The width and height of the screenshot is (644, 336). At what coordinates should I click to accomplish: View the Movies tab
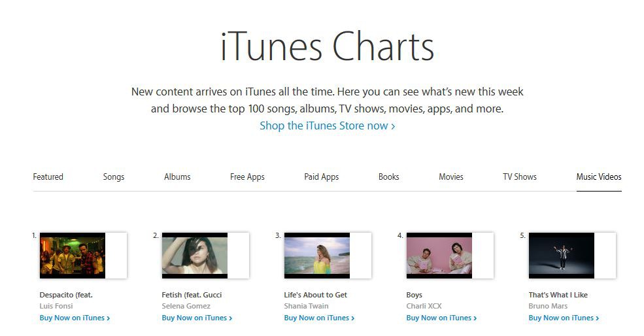451,176
